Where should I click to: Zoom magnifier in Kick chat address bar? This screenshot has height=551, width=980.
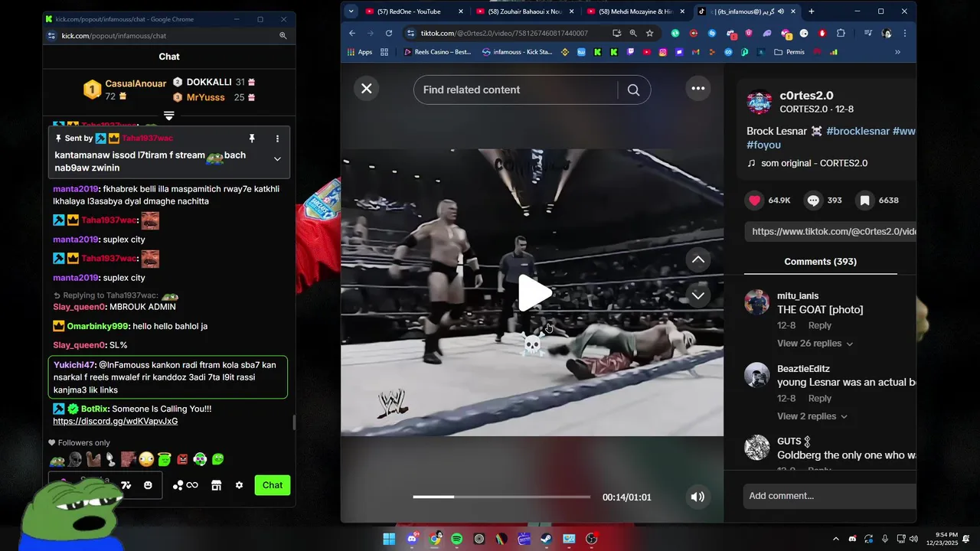click(x=283, y=35)
